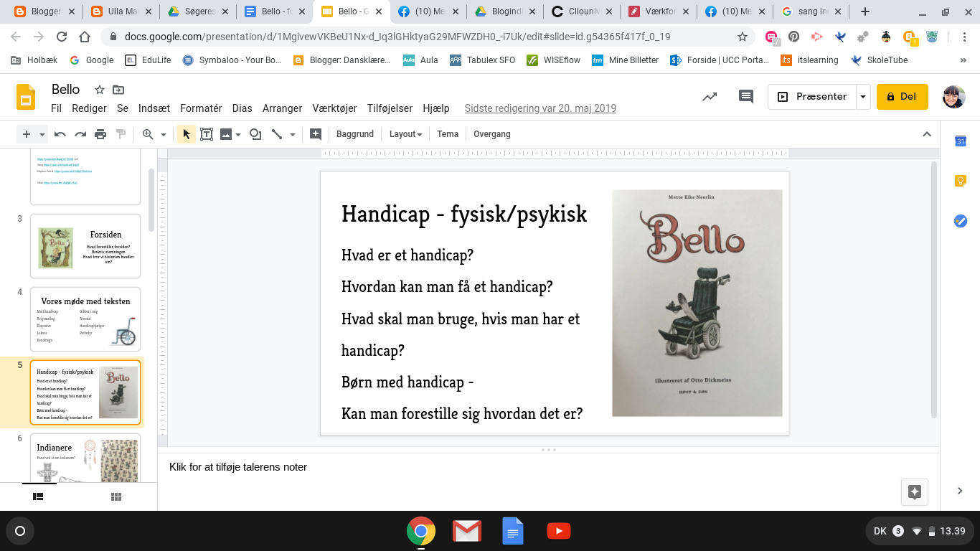The image size is (980, 551).
Task: Open the Rediger menu
Action: coord(89,108)
